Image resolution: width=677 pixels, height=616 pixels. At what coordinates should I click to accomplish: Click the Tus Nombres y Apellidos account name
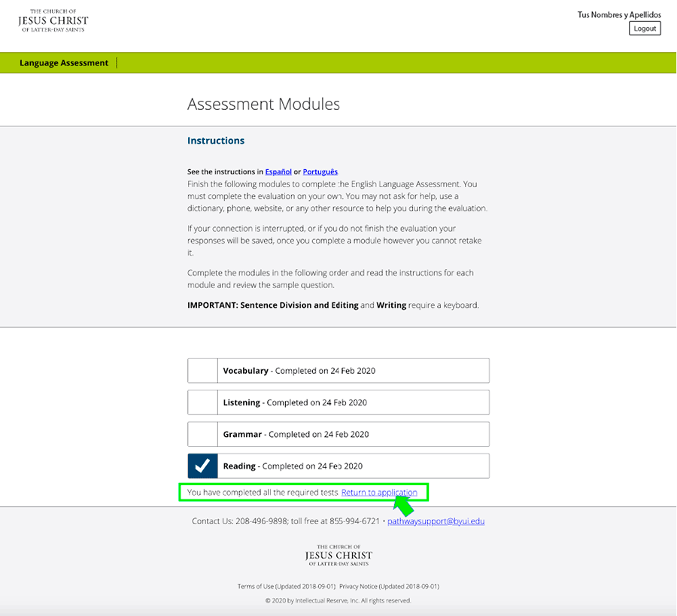click(618, 14)
